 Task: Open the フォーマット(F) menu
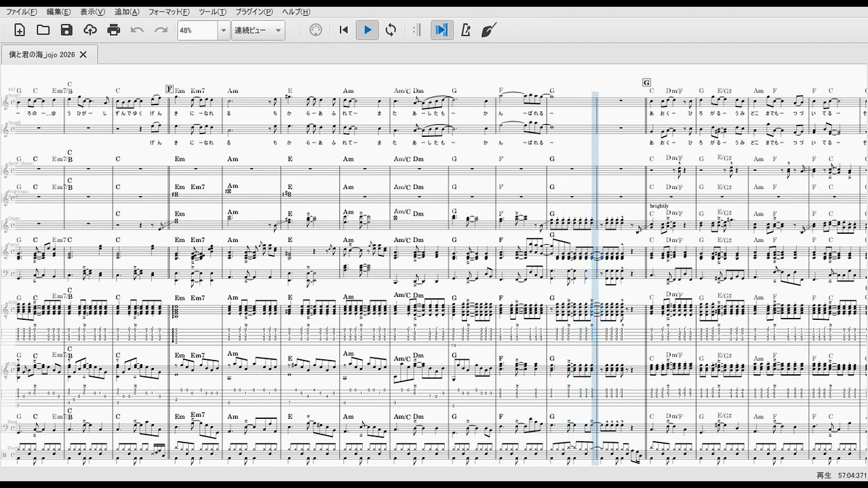(170, 12)
